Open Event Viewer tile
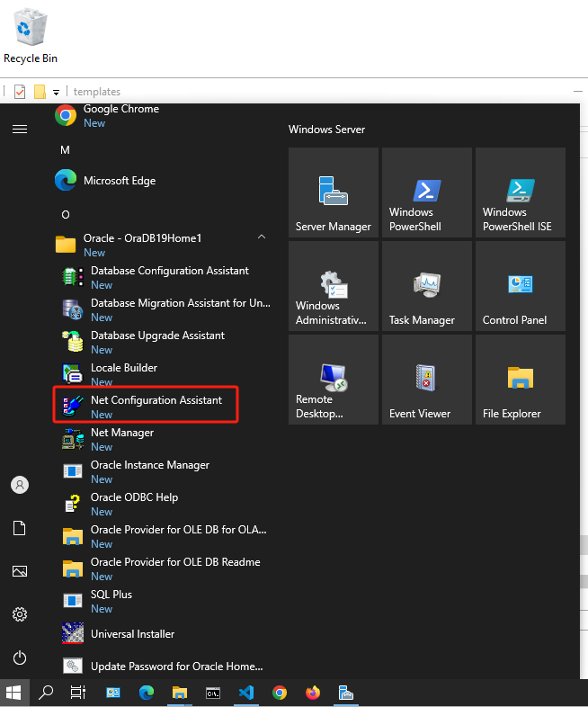Image resolution: width=588 pixels, height=707 pixels. [427, 380]
